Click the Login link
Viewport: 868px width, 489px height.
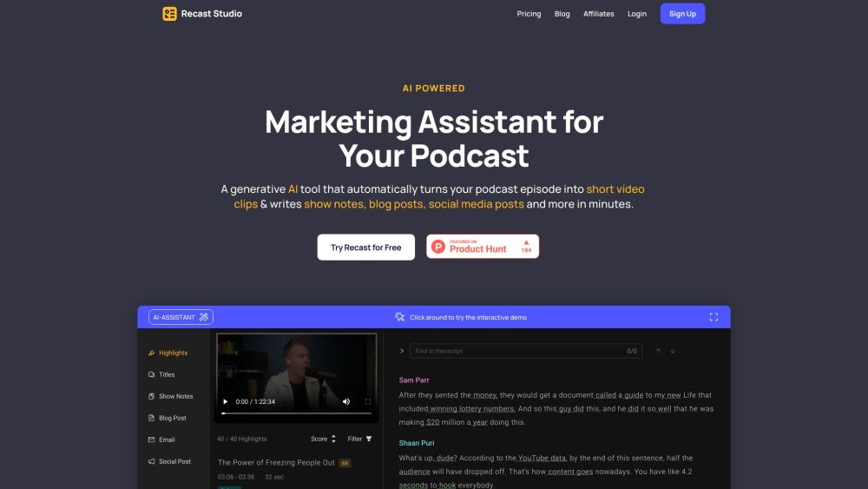click(x=637, y=14)
